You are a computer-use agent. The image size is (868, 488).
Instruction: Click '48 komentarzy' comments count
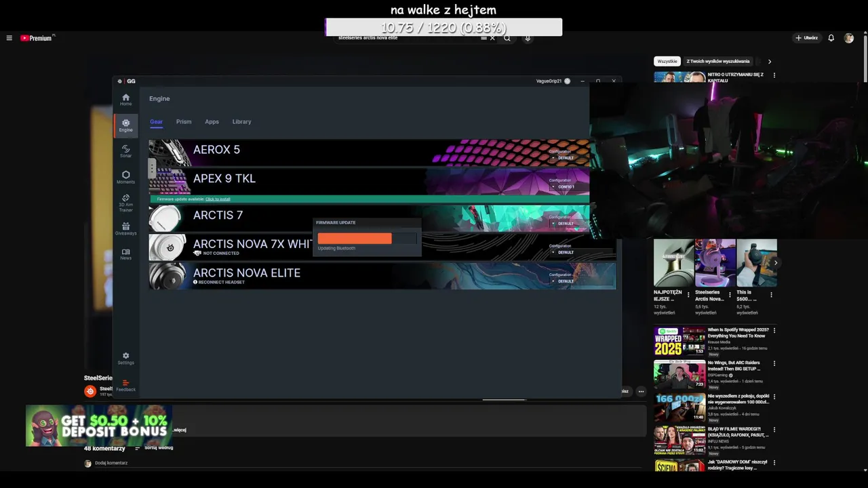[x=104, y=449]
